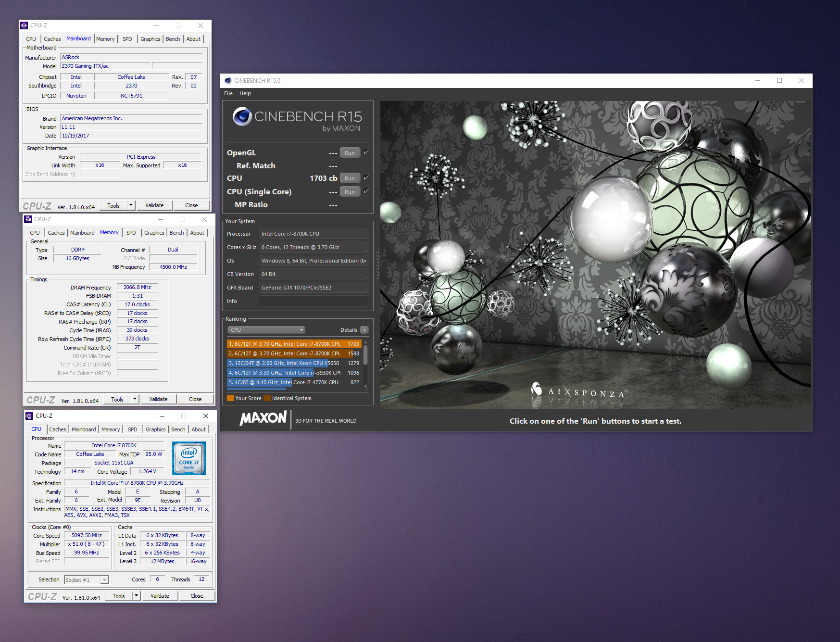Open the Cinebench Help menu

coord(245,93)
